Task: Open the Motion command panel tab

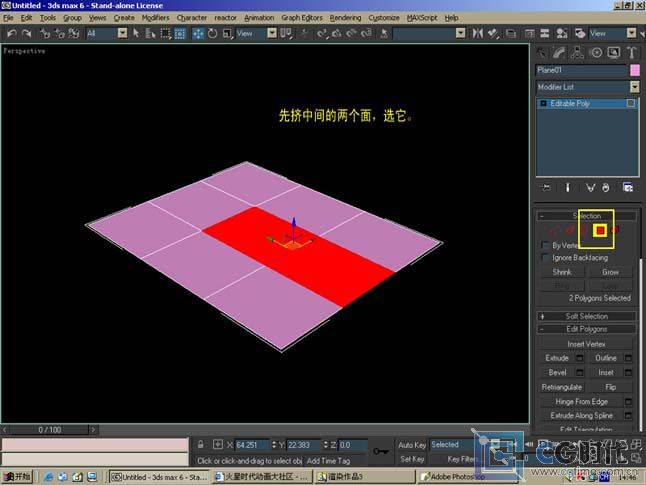Action: pos(596,53)
